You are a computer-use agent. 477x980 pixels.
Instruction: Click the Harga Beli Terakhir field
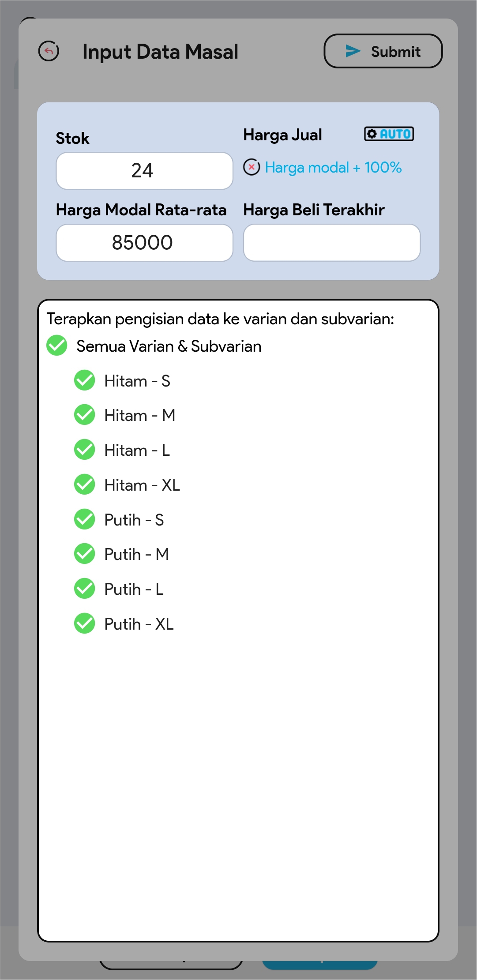click(x=331, y=243)
